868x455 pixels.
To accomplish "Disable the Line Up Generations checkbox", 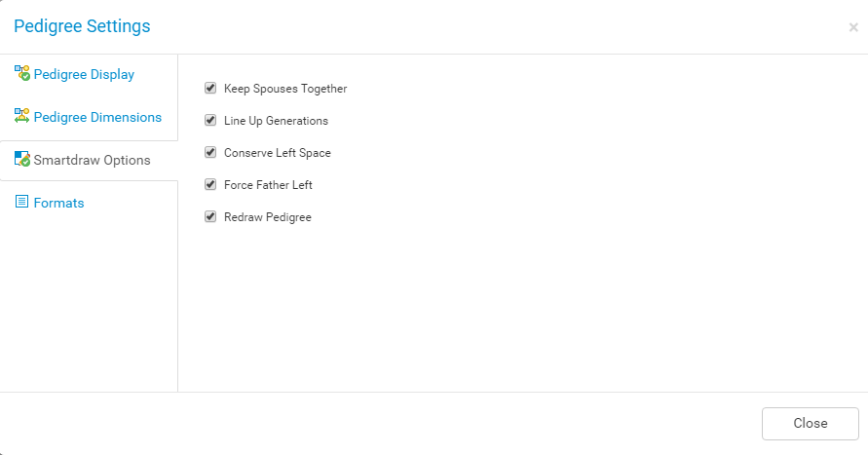I will pyautogui.click(x=210, y=120).
